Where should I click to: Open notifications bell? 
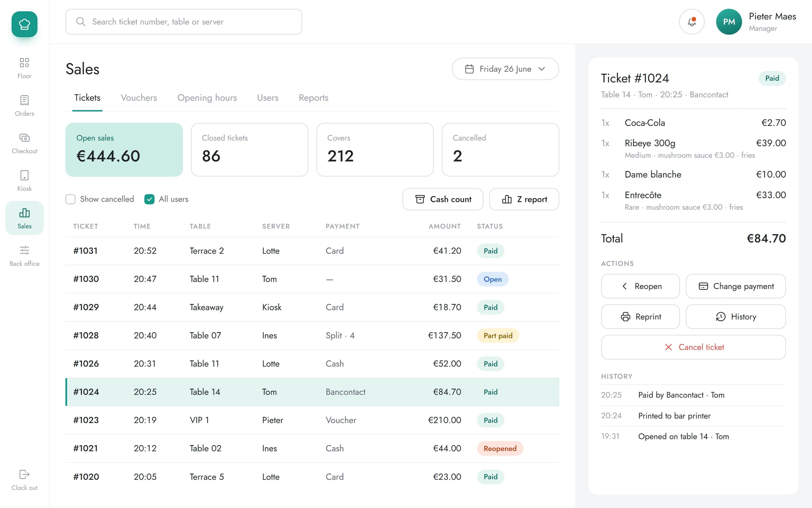pyautogui.click(x=692, y=22)
